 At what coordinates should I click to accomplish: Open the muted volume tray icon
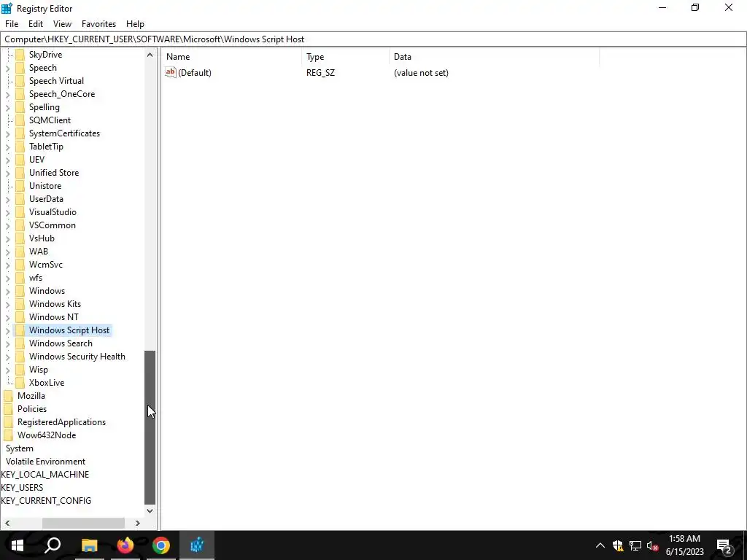[x=653, y=545]
